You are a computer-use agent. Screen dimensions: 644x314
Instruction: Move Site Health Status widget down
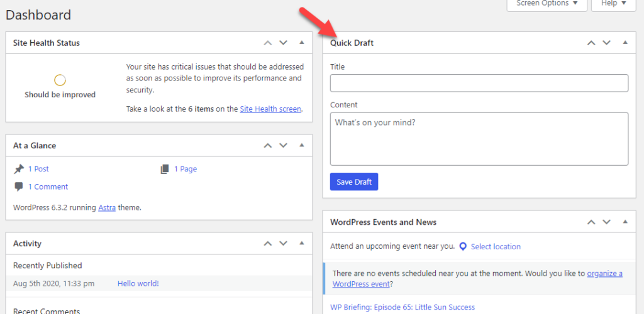(283, 43)
